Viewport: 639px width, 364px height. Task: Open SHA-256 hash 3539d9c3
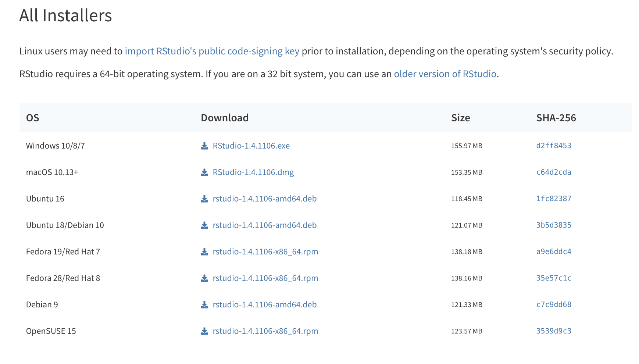coord(554,331)
